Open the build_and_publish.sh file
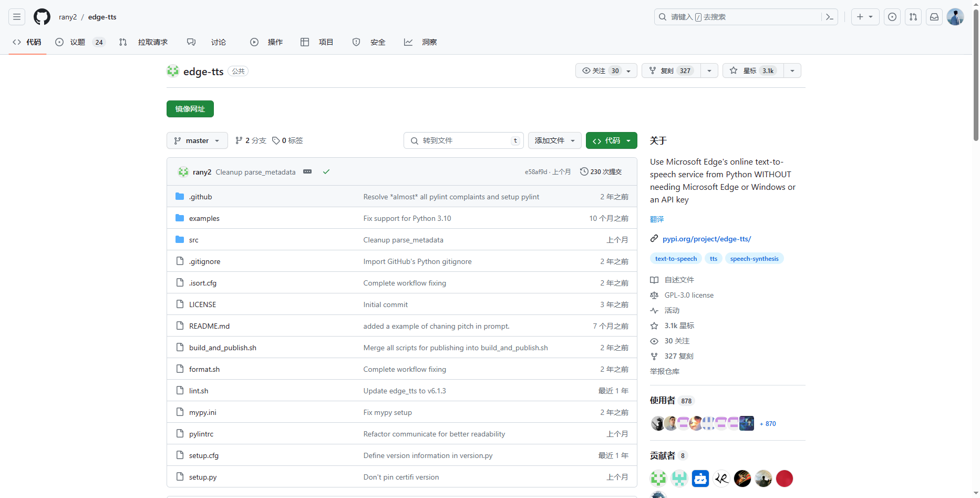The width and height of the screenshot is (980, 498). coord(223,348)
